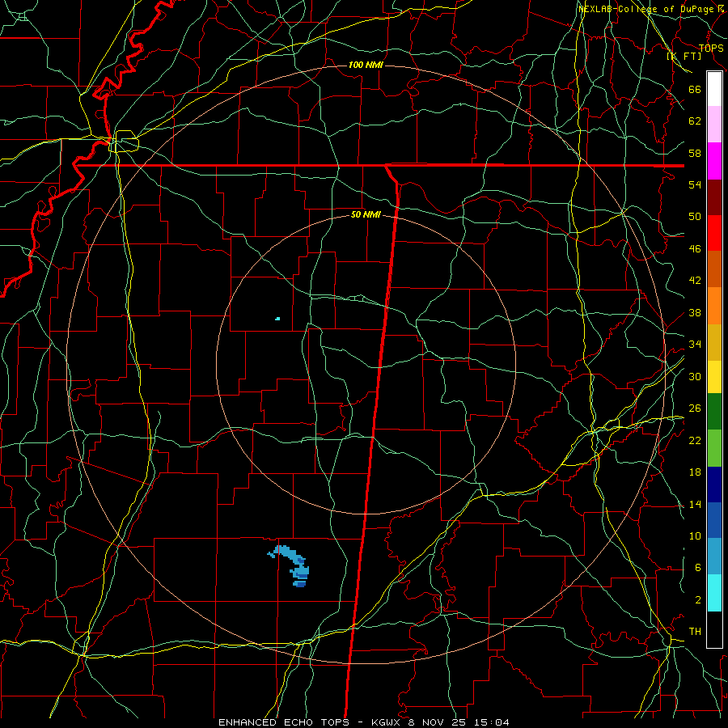
Task: Click the yellow 34 kft legend swatch
Action: click(x=714, y=377)
